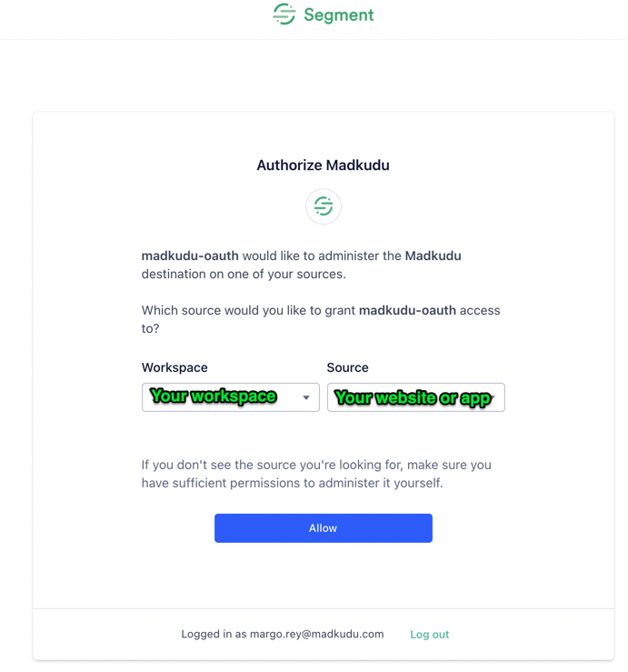Click the 'Which source would you like' question
This screenshot has height=672, width=628.
point(321,319)
